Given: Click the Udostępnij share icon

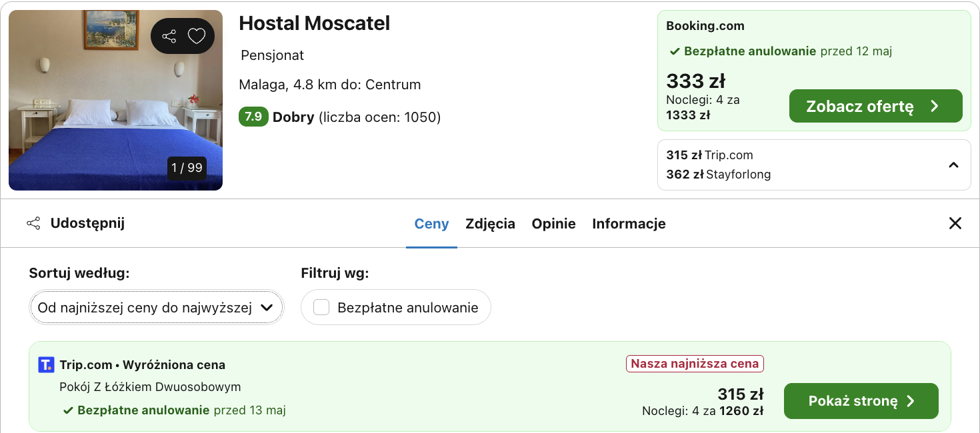Looking at the screenshot, I should (33, 223).
